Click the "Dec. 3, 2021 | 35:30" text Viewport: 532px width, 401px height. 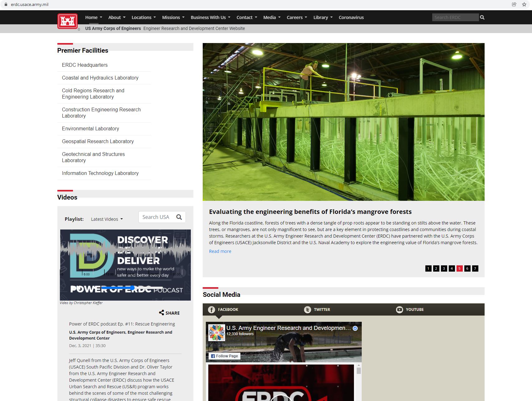87,345
